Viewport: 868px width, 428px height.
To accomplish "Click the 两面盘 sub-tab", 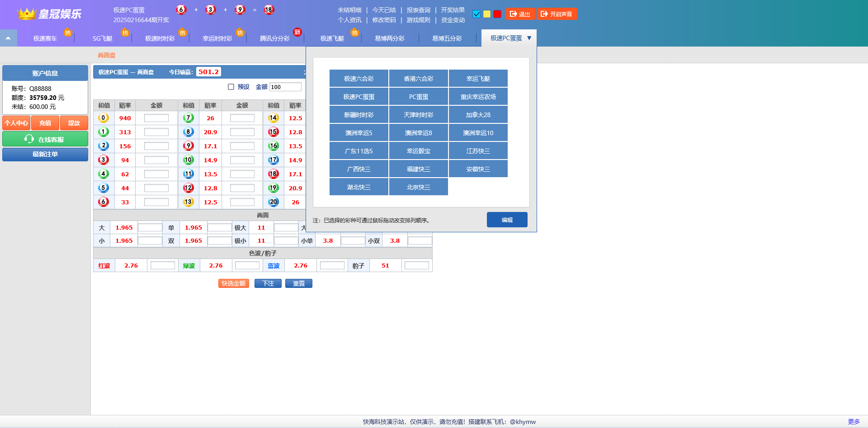I will [x=107, y=55].
